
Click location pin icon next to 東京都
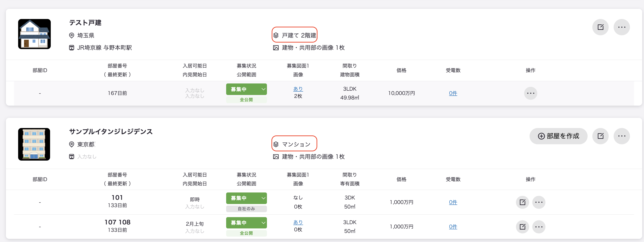tap(72, 144)
